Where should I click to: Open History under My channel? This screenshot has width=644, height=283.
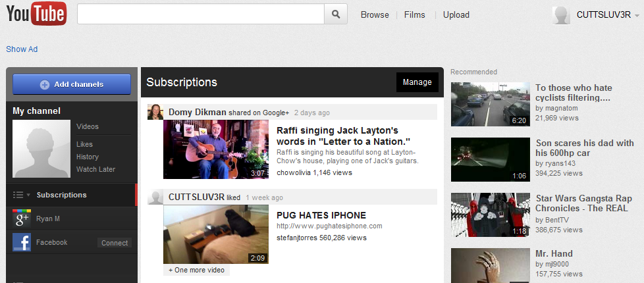(88, 157)
